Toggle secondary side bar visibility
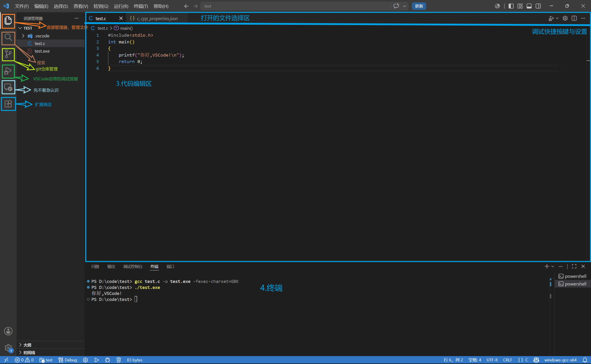 click(x=538, y=6)
